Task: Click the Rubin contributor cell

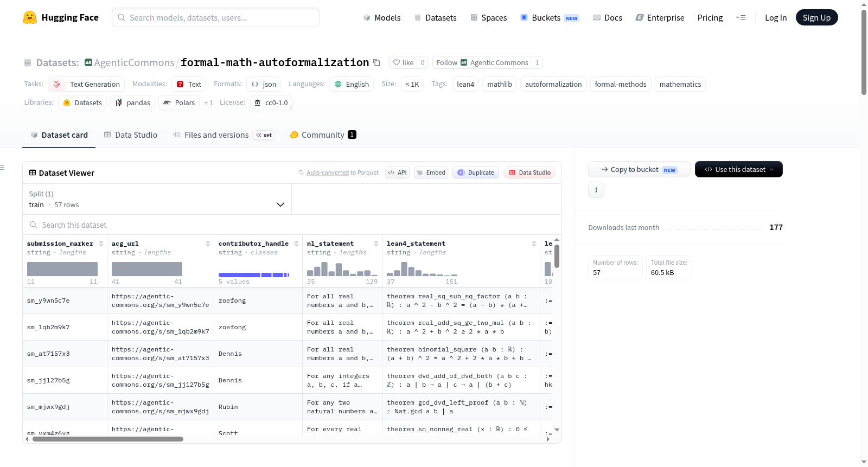Action: coord(258,407)
